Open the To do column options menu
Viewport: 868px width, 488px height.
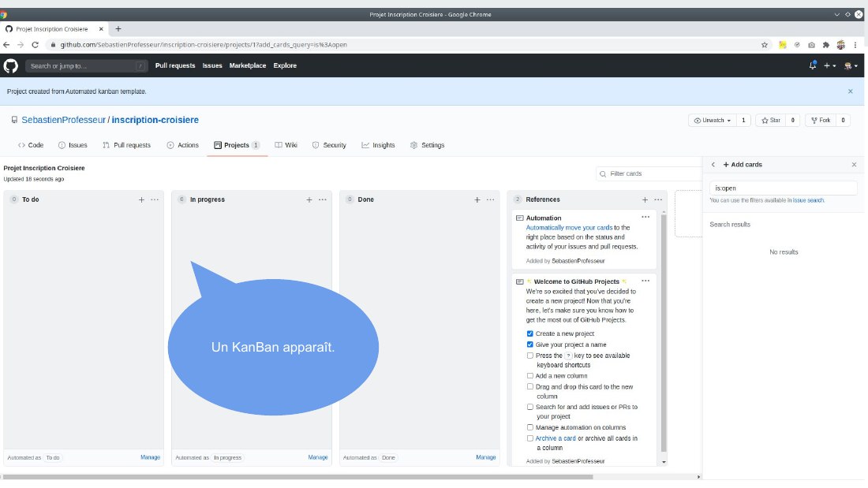[155, 199]
